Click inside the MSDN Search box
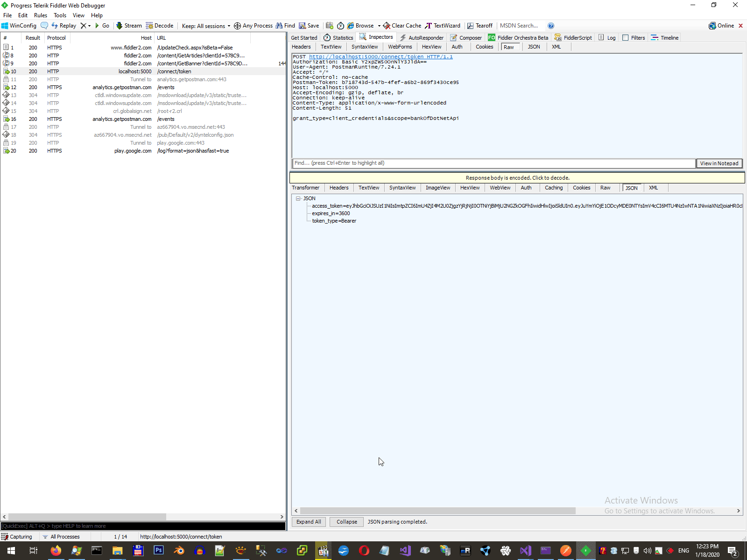The height and width of the screenshot is (560, 747). [x=521, y=26]
